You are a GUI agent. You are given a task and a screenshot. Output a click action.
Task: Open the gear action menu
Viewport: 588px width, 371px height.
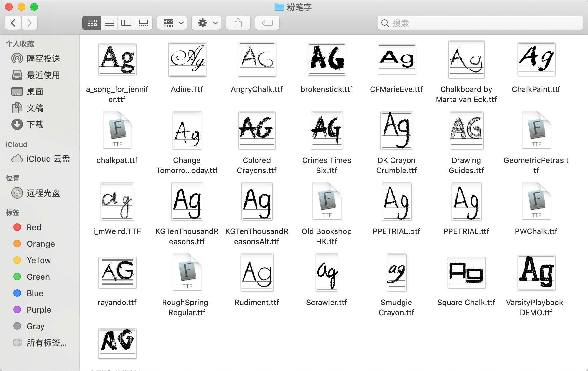tap(207, 23)
